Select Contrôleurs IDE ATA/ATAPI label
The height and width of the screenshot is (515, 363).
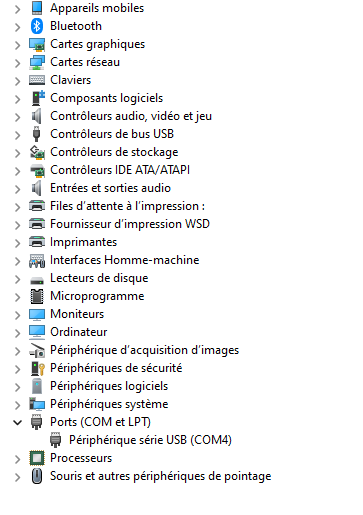[120, 170]
